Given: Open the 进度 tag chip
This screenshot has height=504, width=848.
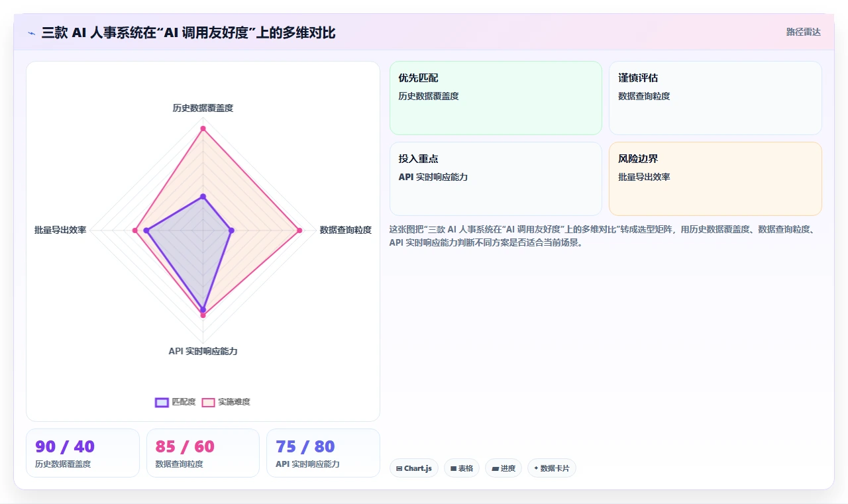Looking at the screenshot, I should click(503, 468).
